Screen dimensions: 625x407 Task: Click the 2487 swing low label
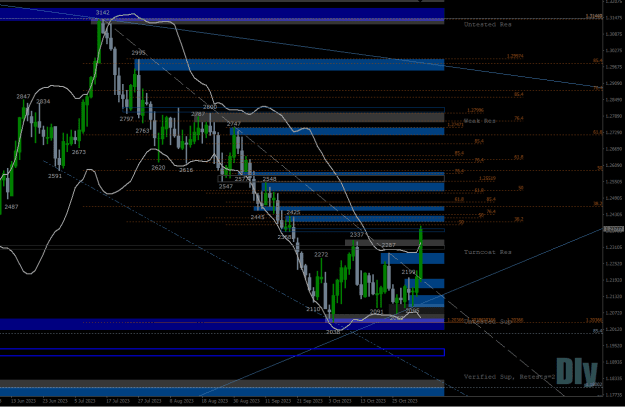pos(11,206)
